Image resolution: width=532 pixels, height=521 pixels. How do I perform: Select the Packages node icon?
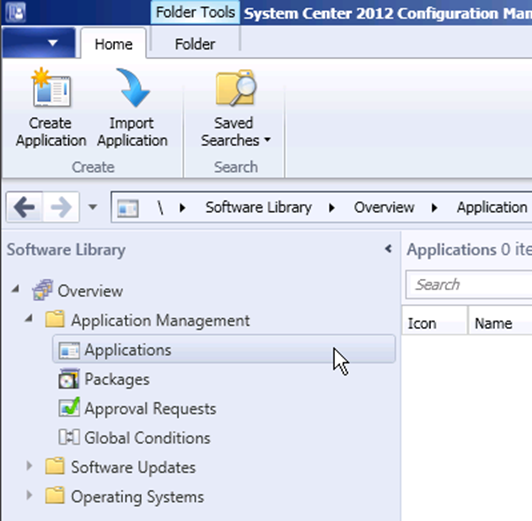(x=69, y=379)
